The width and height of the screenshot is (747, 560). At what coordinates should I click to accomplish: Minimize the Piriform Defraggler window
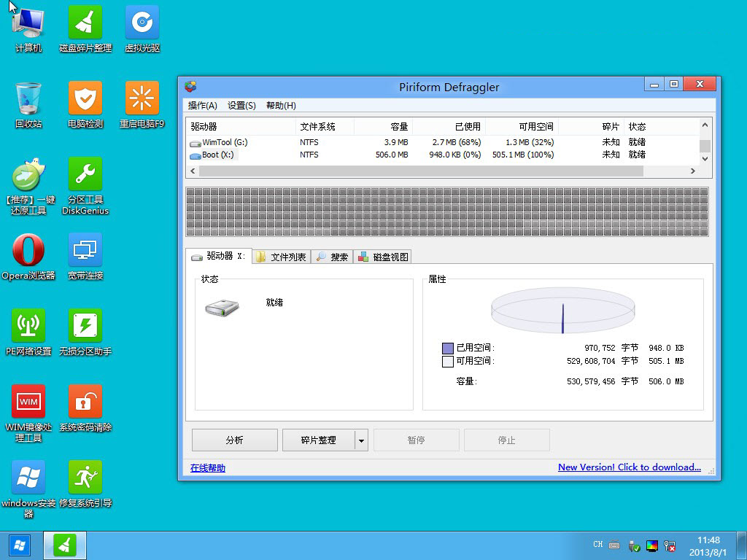654,85
